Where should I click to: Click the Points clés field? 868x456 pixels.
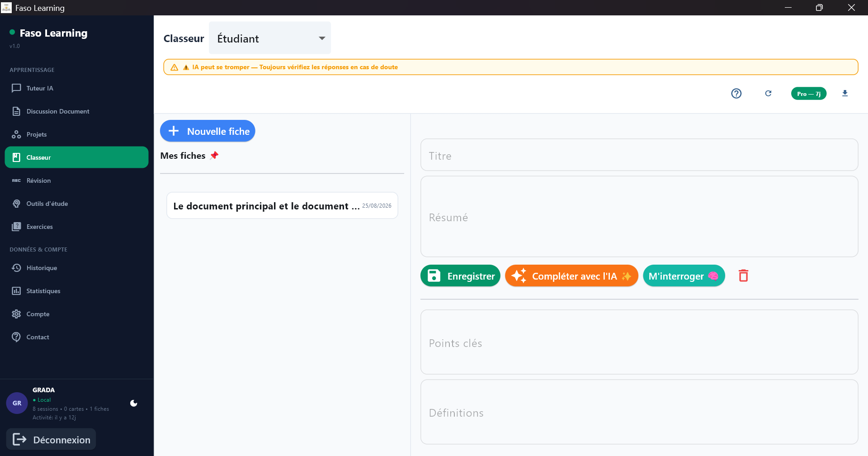pos(639,342)
